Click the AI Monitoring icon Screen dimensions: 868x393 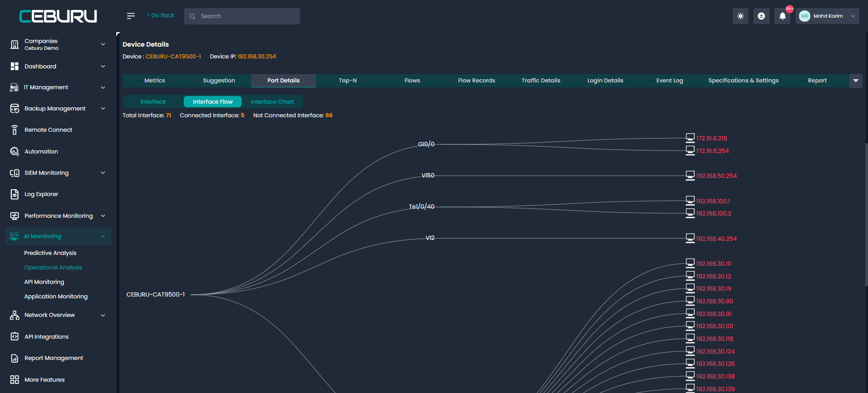[14, 236]
